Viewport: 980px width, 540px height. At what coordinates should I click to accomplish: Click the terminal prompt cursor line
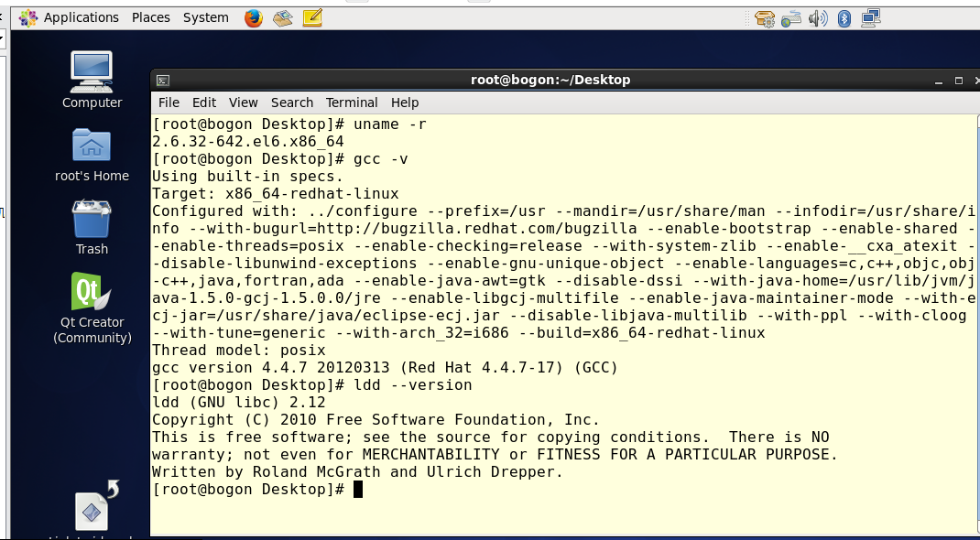[358, 490]
